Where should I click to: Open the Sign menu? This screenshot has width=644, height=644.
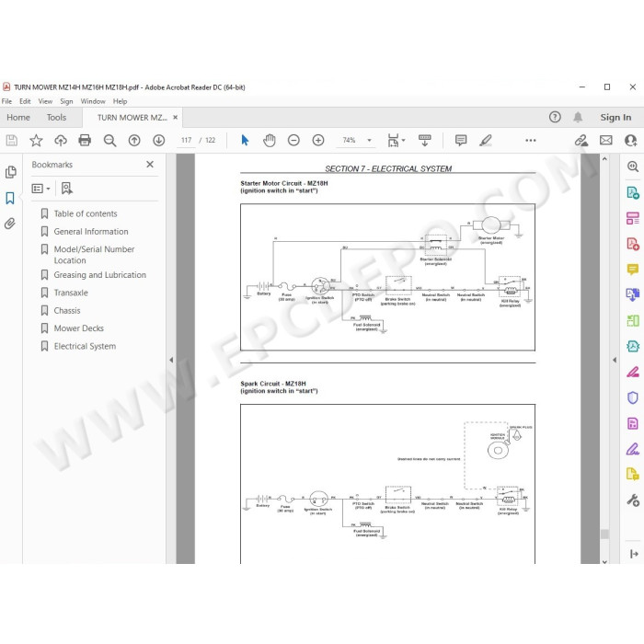[x=66, y=101]
